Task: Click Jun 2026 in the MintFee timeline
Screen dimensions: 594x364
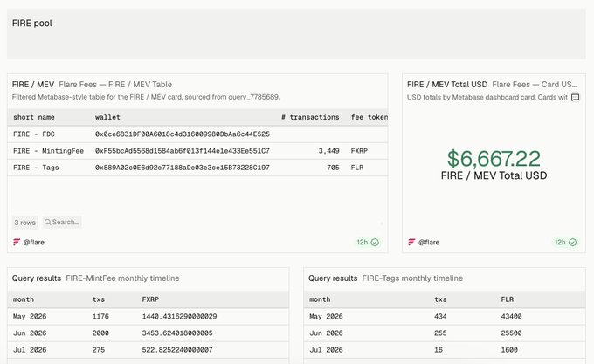Action: [x=30, y=333]
